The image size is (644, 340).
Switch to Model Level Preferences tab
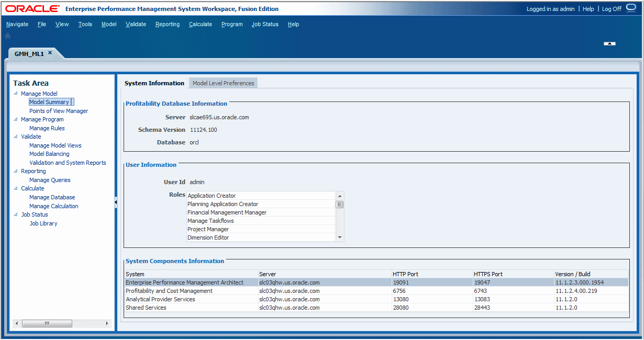[x=223, y=83]
